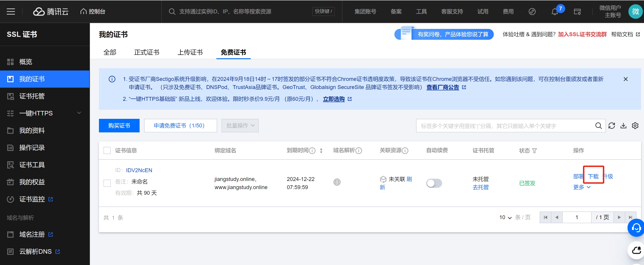
Task: Click the top search magnifier icon
Action: point(172,12)
